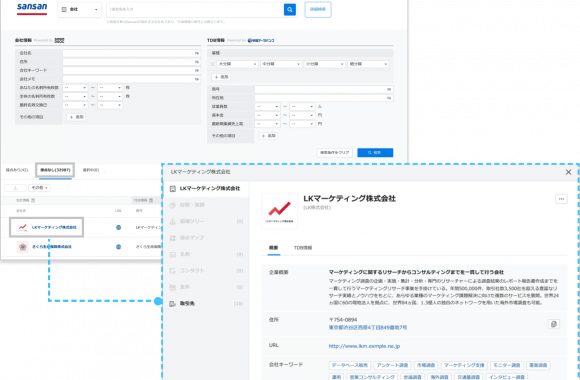Click the 会社情報 column settings icon
580x380 pixels.
click(33, 200)
